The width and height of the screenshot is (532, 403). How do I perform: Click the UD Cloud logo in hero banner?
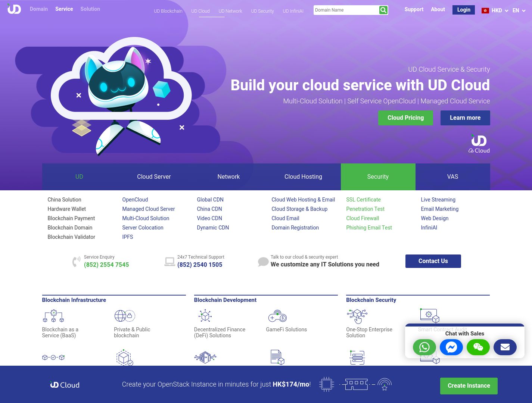(x=479, y=144)
